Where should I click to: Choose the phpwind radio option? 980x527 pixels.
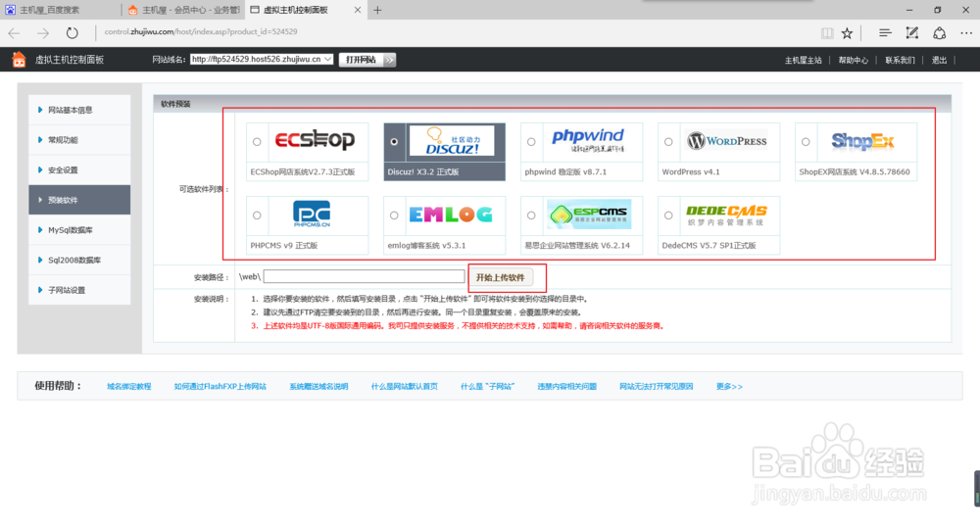pyautogui.click(x=531, y=142)
